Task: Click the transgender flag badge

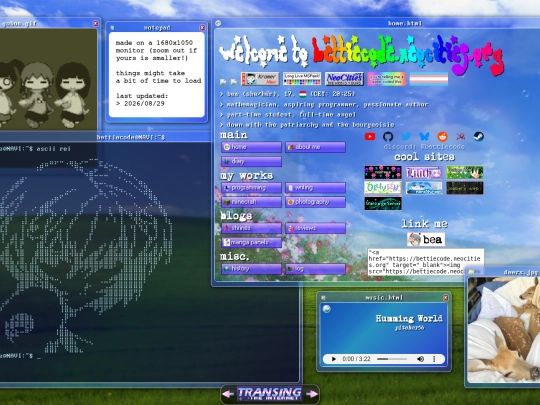Action: tap(429, 79)
